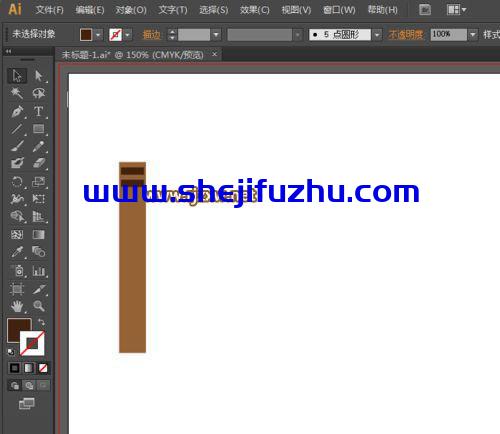500x434 pixels.
Task: Open the 效果(C) menu
Action: 254,10
